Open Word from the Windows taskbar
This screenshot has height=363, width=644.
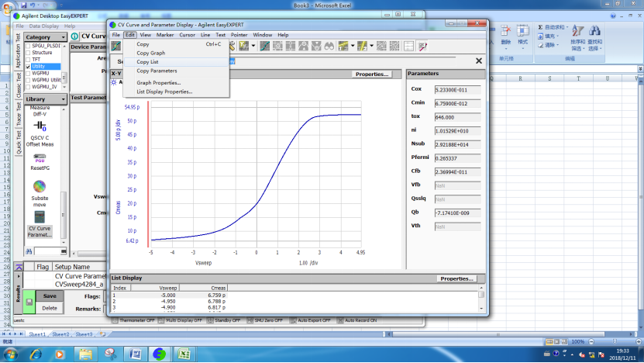pyautogui.click(x=136, y=354)
